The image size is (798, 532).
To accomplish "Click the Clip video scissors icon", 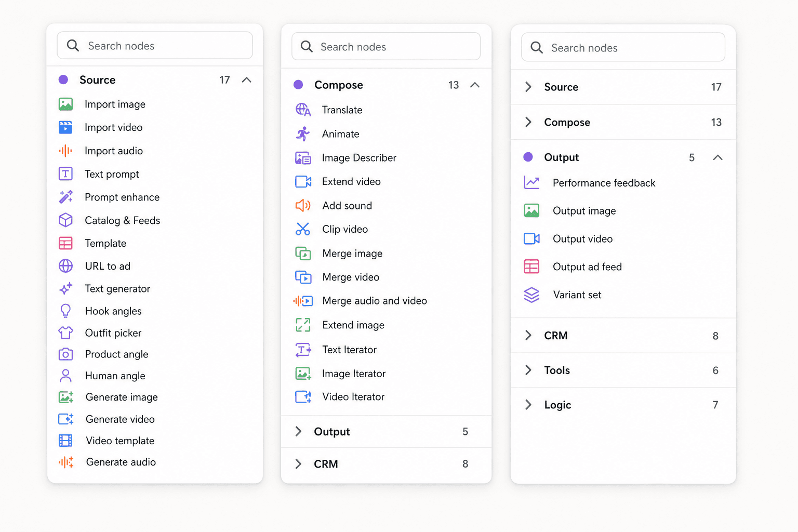I will tap(303, 229).
